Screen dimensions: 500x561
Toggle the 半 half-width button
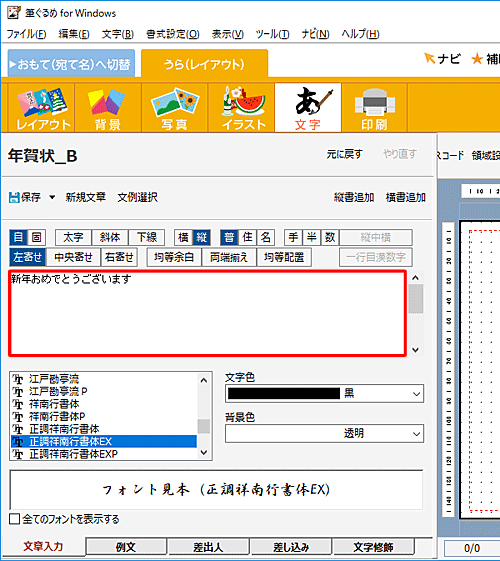[312, 237]
